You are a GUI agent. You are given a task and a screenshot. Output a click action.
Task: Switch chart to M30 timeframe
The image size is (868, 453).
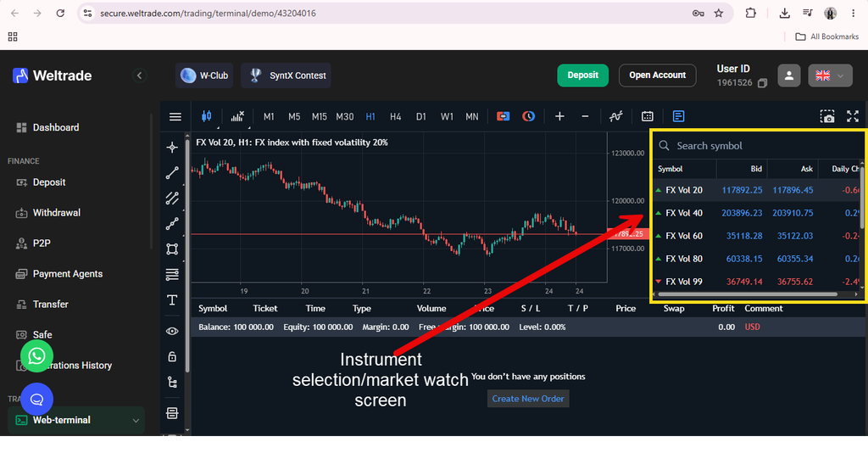pos(344,116)
